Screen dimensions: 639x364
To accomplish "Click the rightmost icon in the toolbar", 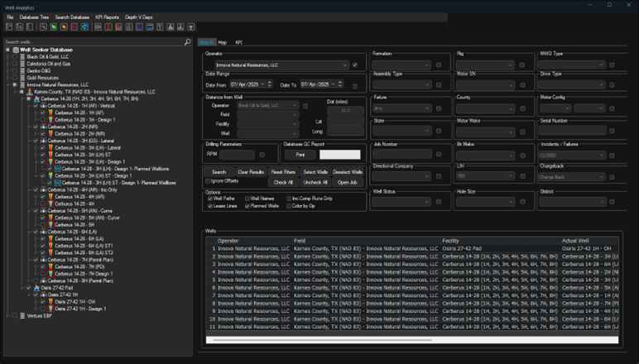I will coord(191,27).
